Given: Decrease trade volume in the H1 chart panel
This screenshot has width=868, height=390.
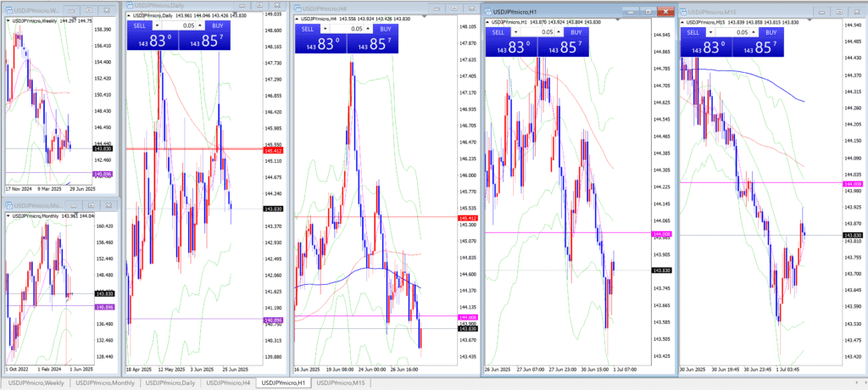Looking at the screenshot, I should (516, 32).
